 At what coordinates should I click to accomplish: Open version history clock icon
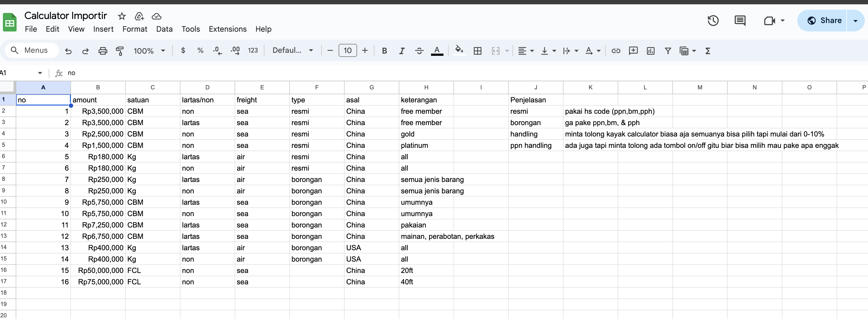(713, 21)
